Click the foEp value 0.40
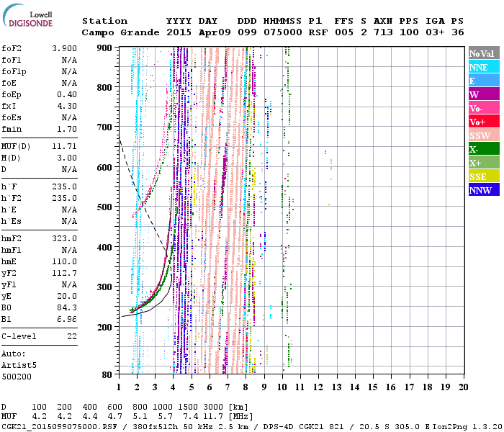 67,94
